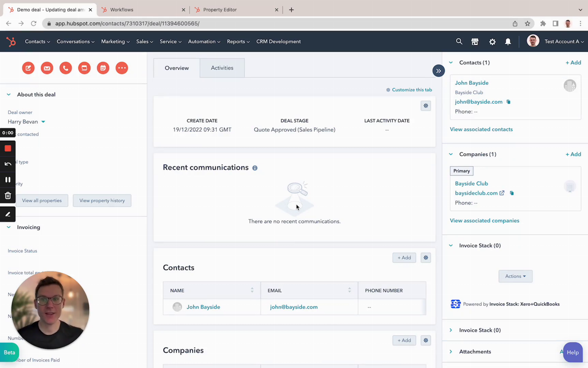Viewport: 588px width, 368px height.
Task: Add a contact in sidebar Contacts panel
Action: point(573,63)
